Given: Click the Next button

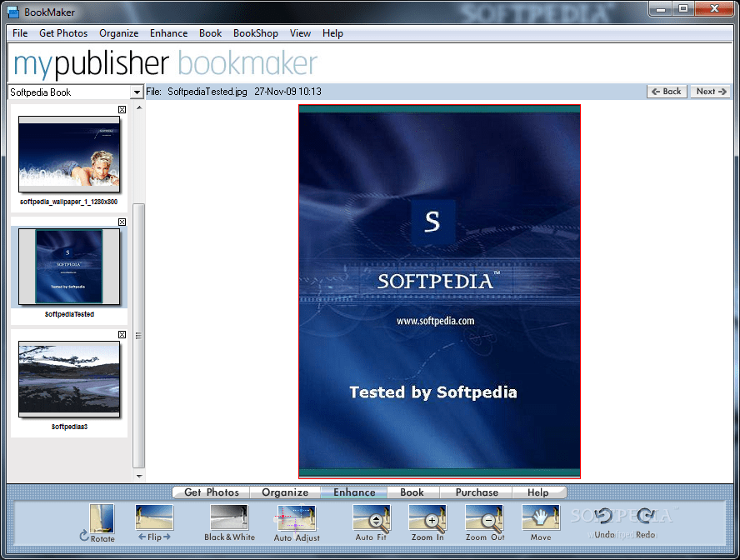Looking at the screenshot, I should tap(710, 92).
